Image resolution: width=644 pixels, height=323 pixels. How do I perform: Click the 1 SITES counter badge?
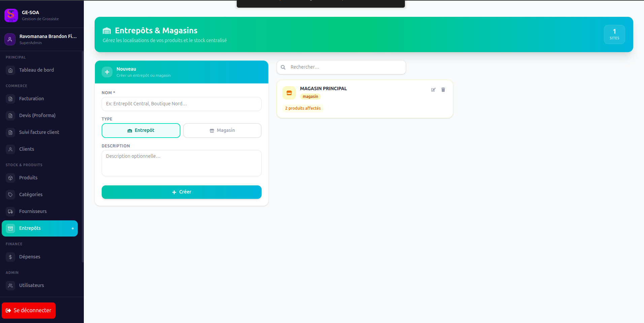(614, 34)
